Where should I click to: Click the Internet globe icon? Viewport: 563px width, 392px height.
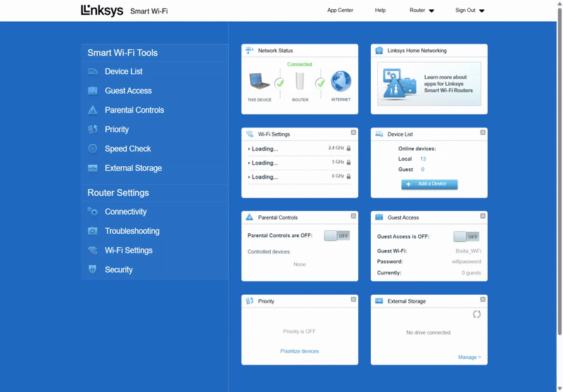click(x=341, y=81)
